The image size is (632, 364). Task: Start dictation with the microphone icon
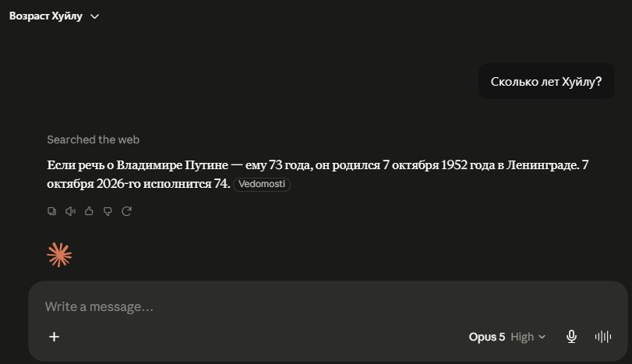571,337
